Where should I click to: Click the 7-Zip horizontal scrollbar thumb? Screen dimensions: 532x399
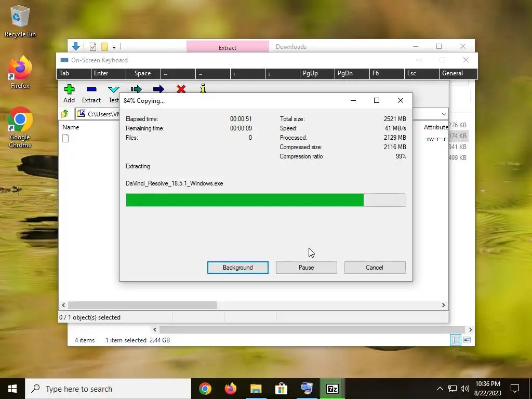pyautogui.click(x=142, y=305)
